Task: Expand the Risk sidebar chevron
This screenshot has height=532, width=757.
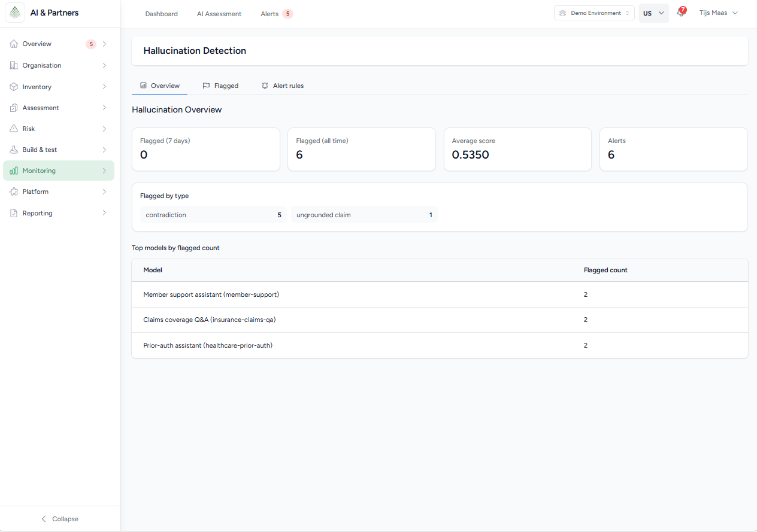Action: coord(104,129)
